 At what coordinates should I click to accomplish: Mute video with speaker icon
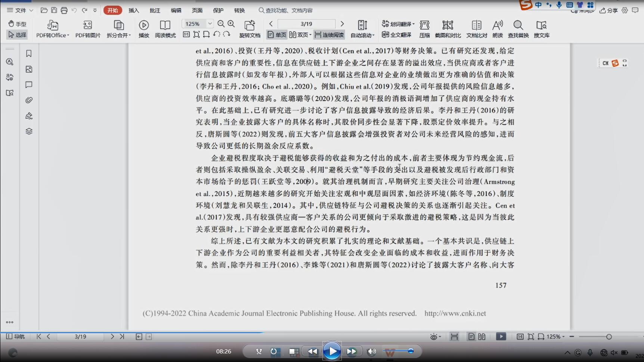pos(371,351)
